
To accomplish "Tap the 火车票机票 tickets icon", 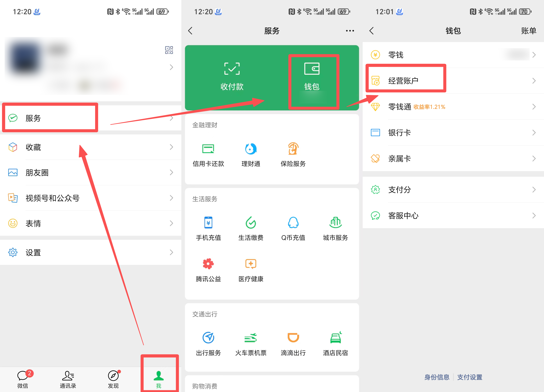I will [251, 338].
